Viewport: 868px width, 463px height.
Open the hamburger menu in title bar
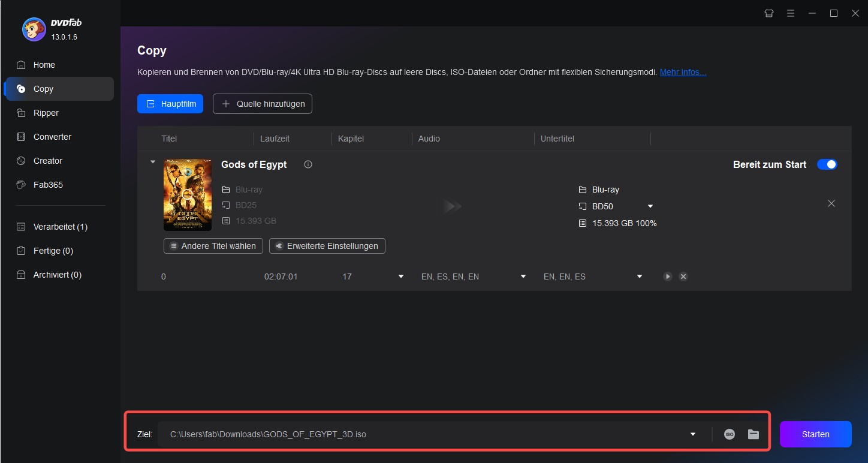(x=791, y=13)
